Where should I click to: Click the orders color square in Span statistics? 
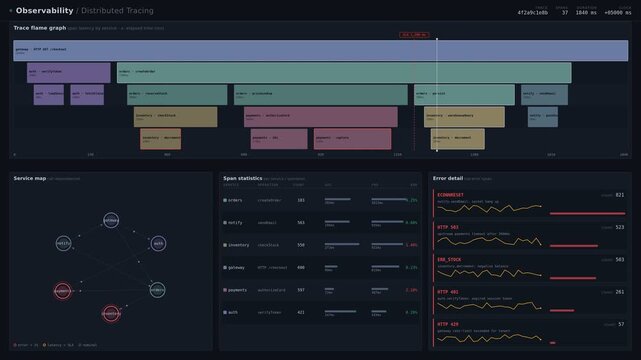click(225, 200)
